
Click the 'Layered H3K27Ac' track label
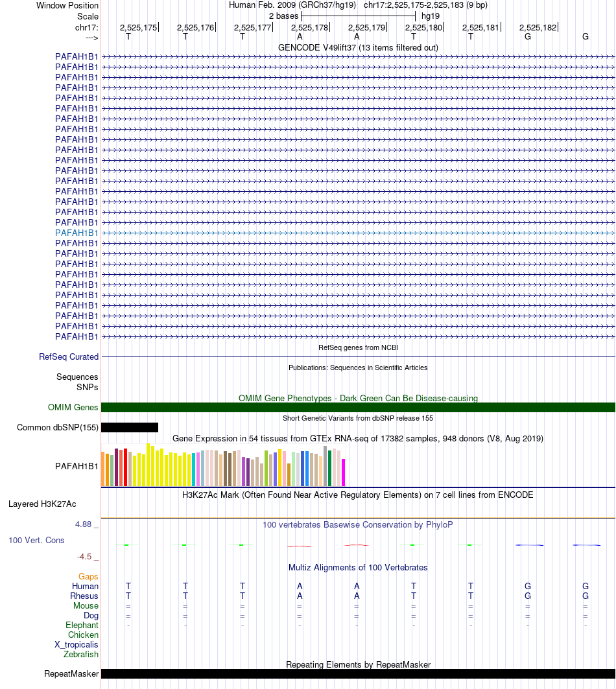point(42,504)
